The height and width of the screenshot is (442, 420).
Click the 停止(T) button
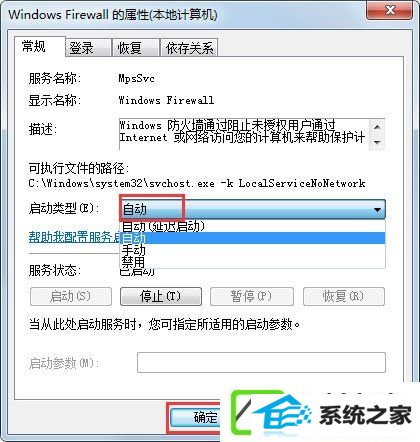tap(161, 296)
